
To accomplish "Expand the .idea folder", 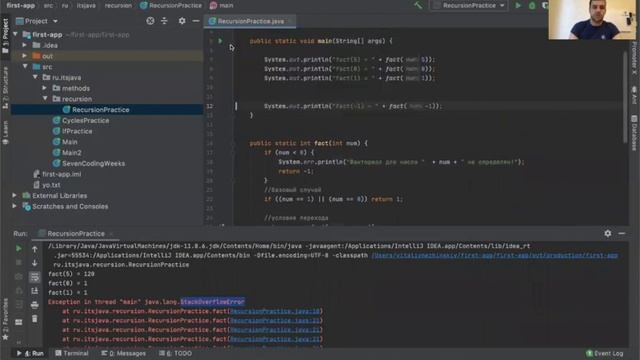I will pos(25,45).
